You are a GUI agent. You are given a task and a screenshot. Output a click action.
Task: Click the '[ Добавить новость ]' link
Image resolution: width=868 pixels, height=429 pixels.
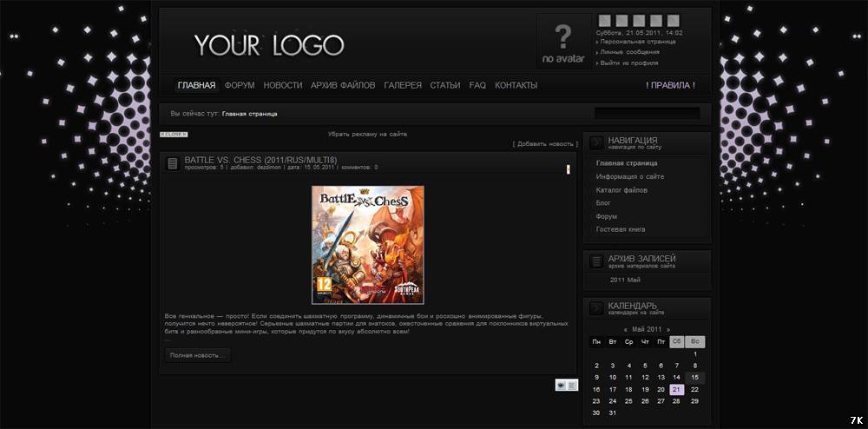coord(544,143)
